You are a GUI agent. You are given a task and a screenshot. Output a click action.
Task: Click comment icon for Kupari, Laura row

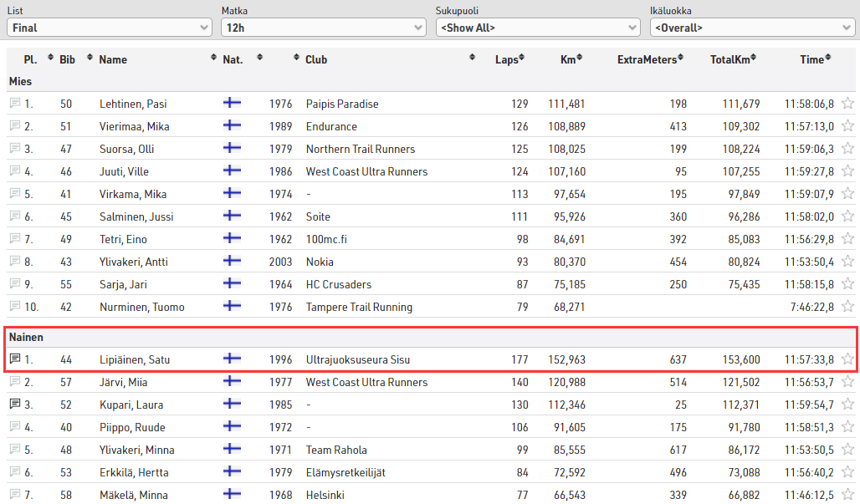click(x=14, y=405)
